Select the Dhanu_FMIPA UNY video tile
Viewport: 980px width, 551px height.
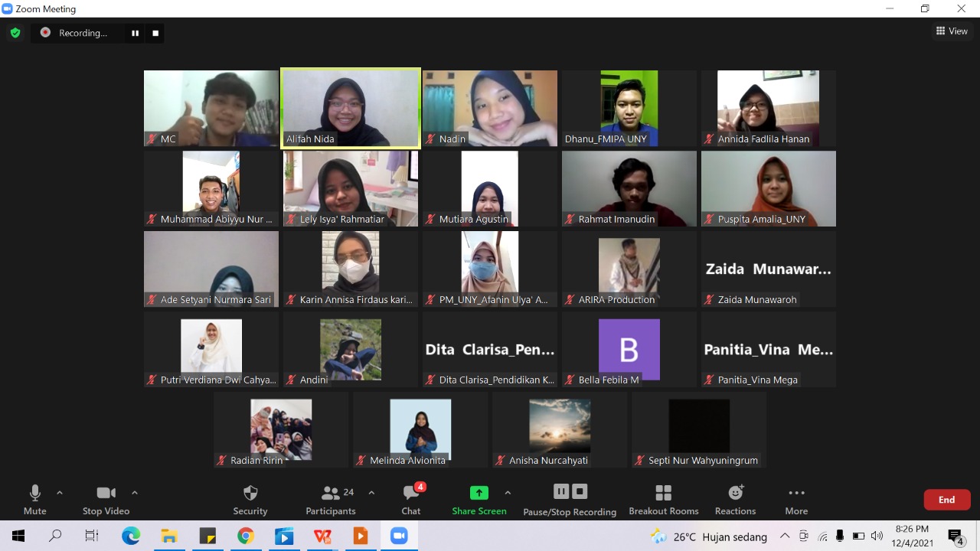click(x=629, y=108)
